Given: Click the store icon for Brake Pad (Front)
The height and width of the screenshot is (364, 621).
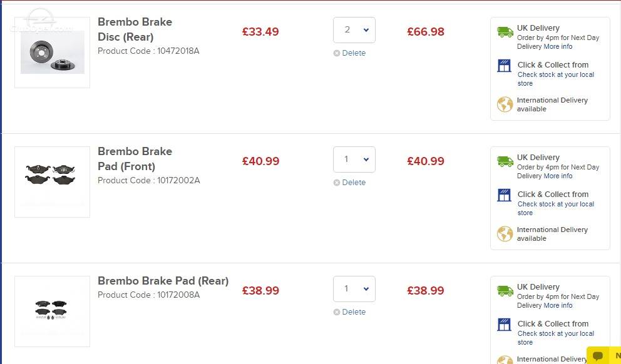Looking at the screenshot, I should pos(504,195).
